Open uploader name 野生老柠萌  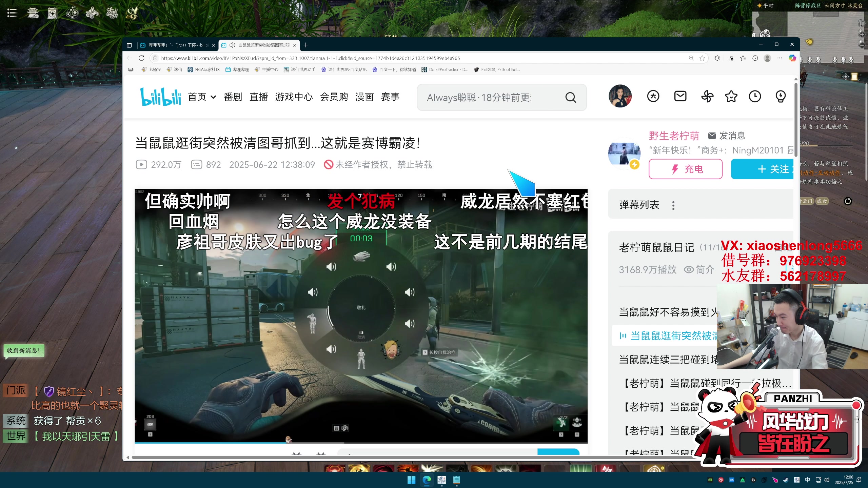point(674,136)
